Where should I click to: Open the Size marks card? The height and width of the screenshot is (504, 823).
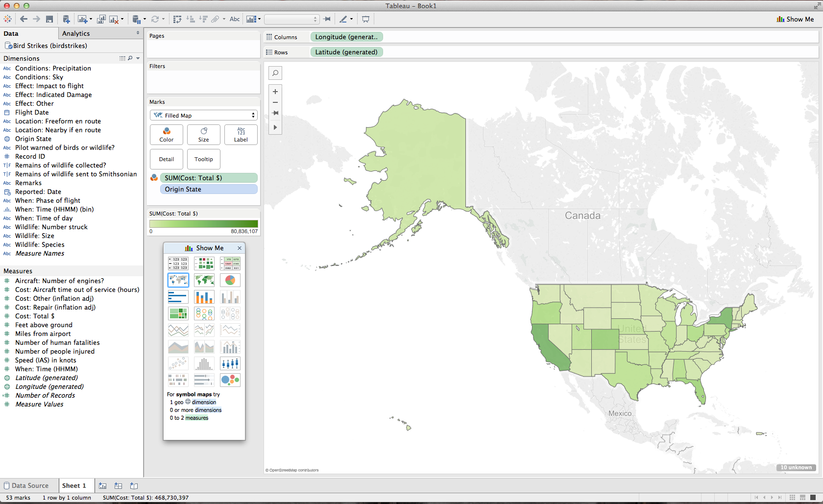[x=204, y=135]
